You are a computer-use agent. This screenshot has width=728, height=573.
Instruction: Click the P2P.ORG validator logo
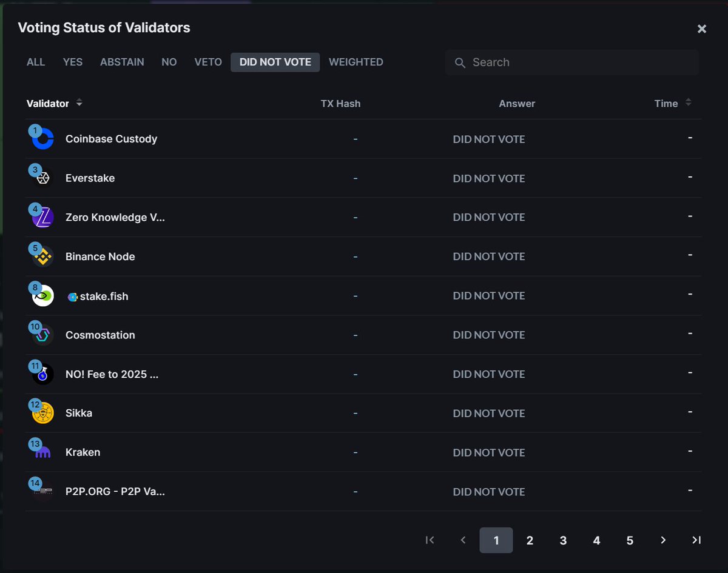(x=43, y=492)
